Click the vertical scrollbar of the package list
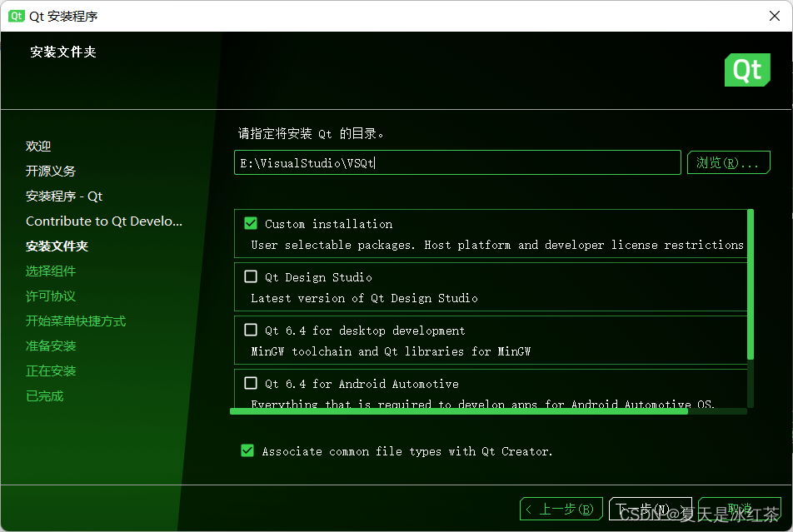The height and width of the screenshot is (532, 793). pyautogui.click(x=751, y=284)
